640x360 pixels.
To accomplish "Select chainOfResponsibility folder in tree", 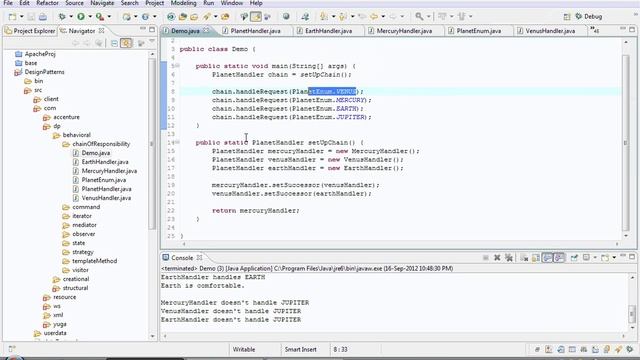I will pyautogui.click(x=101, y=144).
